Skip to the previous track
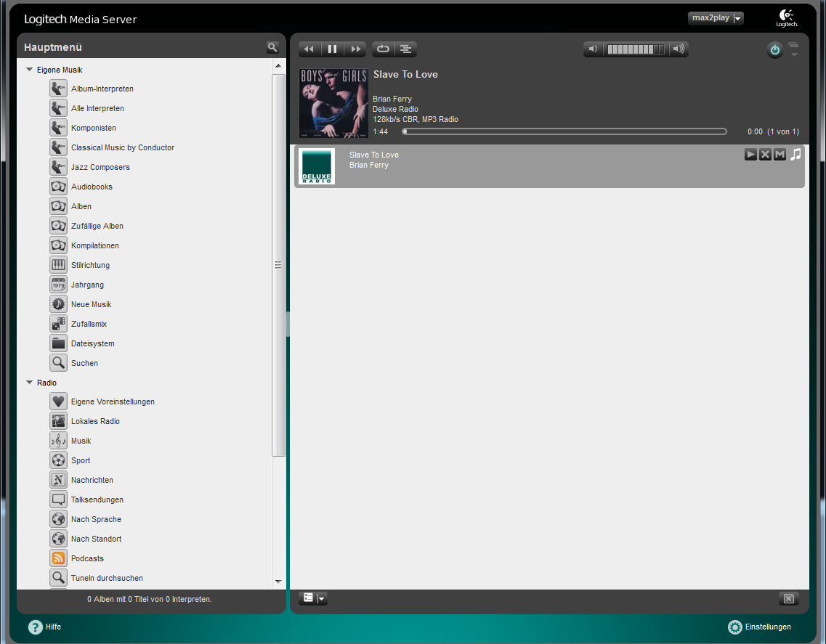826x644 pixels. tap(309, 49)
